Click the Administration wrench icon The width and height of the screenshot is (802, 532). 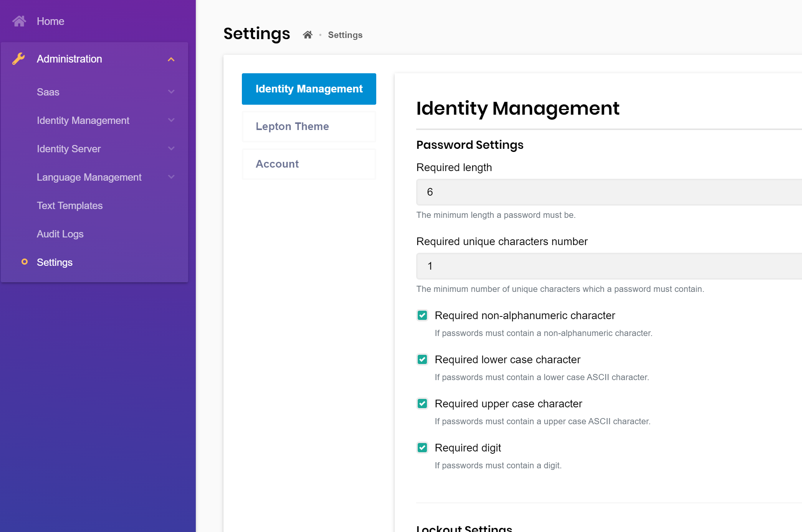[18, 59]
